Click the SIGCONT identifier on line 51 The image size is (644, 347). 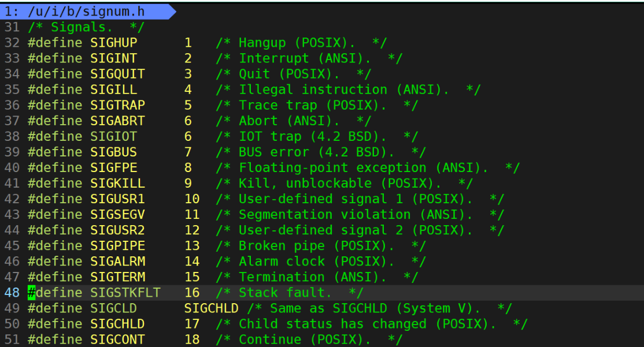[x=117, y=339]
